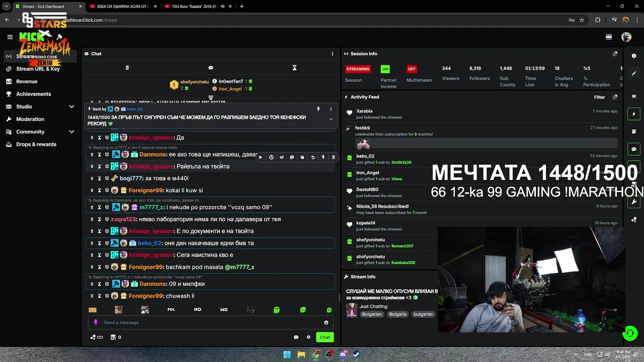Image resolution: width=644 pixels, height=362 pixels.
Task: Open kristiqn_ignatov username on 'Да' message
Action: [x=151, y=138]
